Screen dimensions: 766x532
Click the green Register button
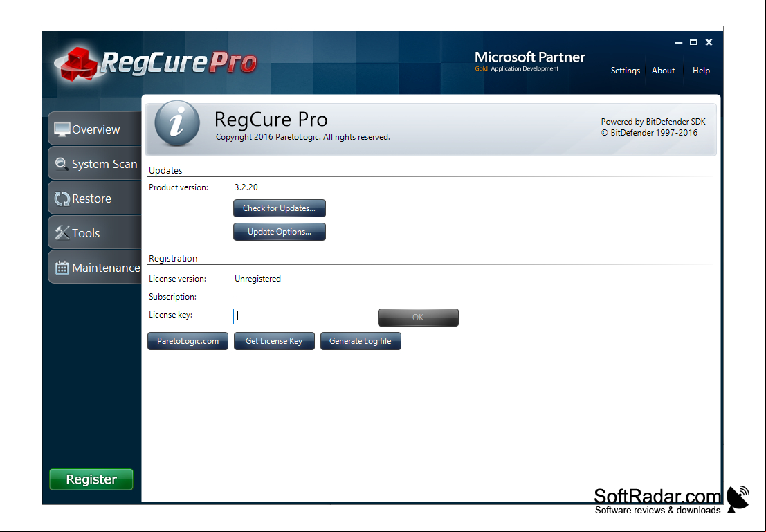click(91, 479)
